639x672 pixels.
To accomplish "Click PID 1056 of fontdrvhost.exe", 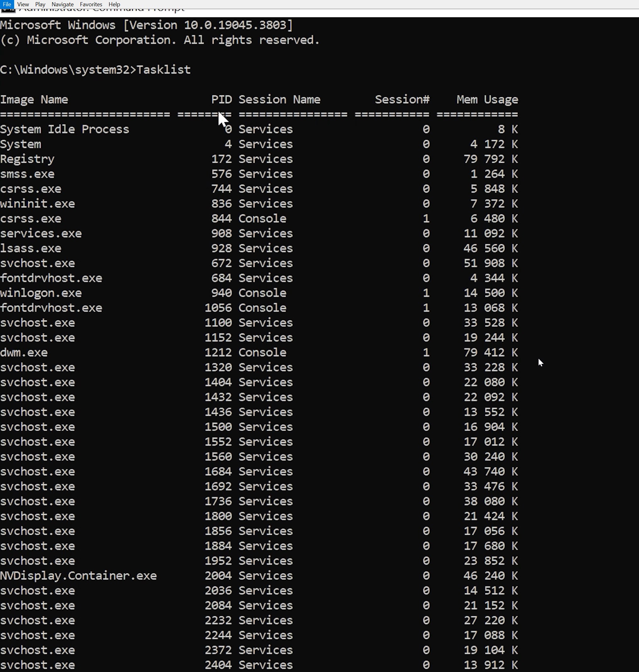I will [x=218, y=308].
